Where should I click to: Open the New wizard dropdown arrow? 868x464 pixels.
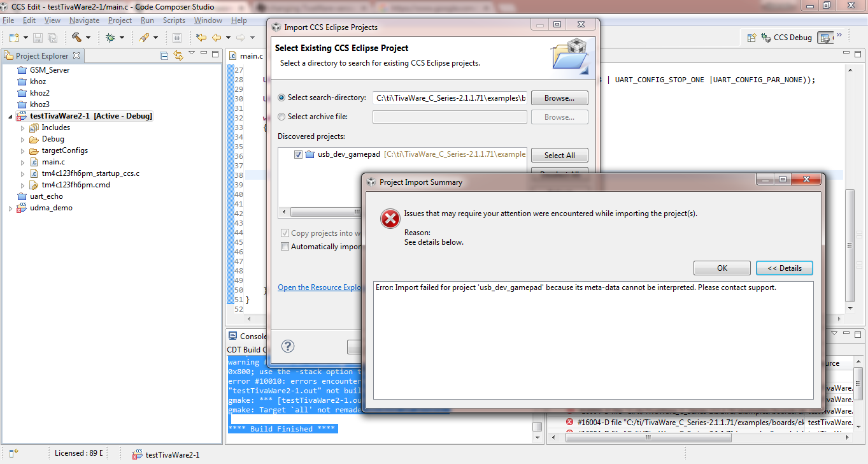click(x=24, y=38)
